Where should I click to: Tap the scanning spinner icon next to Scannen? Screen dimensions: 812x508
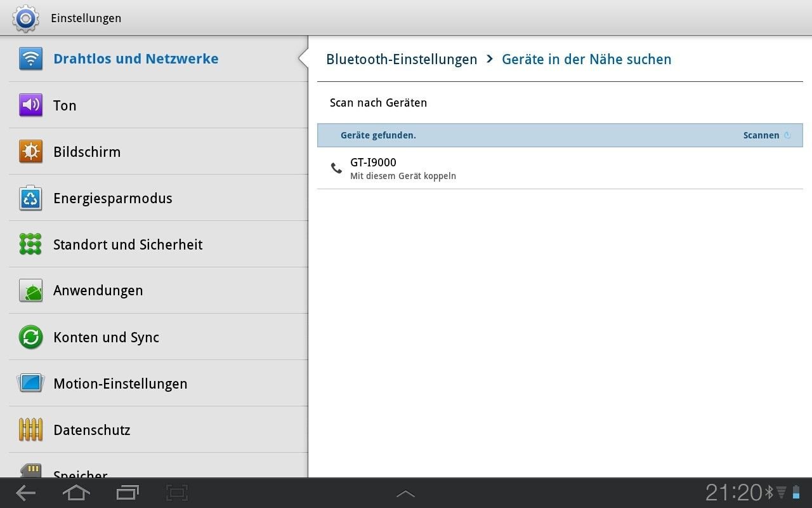pos(788,135)
